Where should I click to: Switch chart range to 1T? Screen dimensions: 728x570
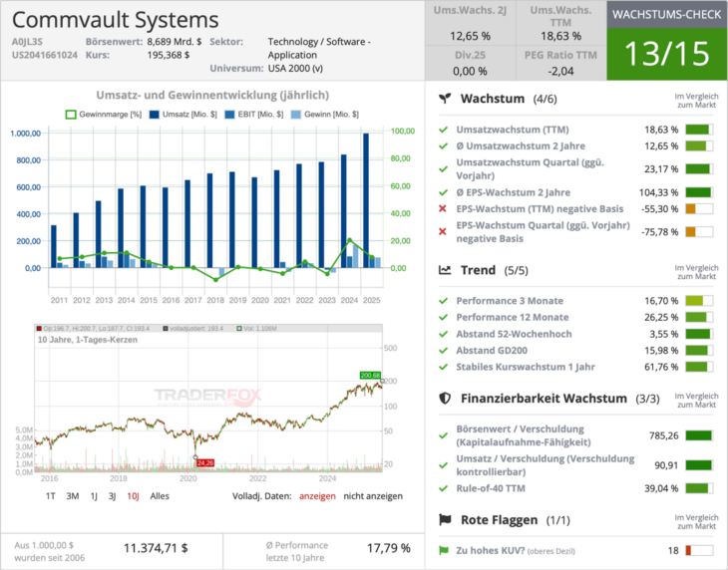pyautogui.click(x=51, y=496)
